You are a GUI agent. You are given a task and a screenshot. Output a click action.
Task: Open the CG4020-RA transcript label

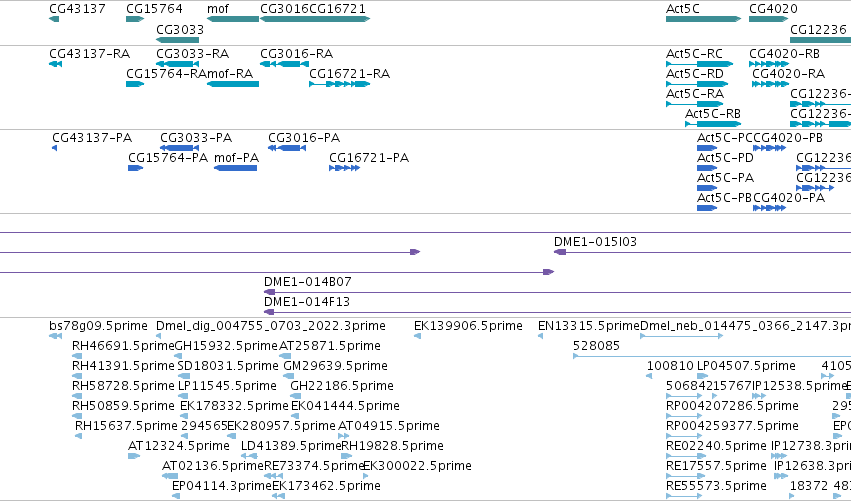pyautogui.click(x=789, y=74)
